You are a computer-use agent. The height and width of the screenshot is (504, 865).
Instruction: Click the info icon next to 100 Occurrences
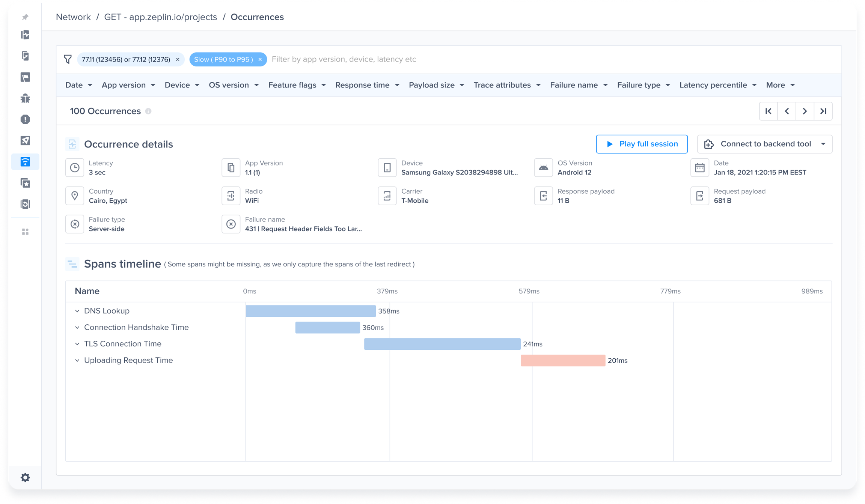click(148, 111)
